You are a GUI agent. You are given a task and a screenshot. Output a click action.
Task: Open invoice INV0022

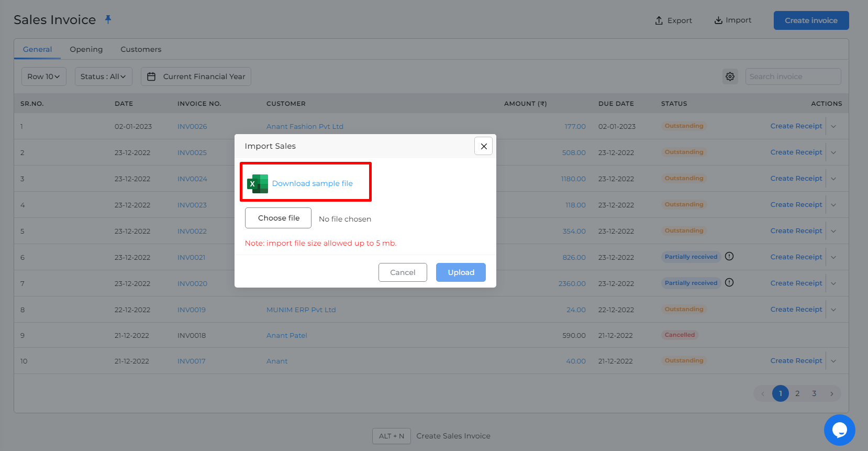[192, 231]
